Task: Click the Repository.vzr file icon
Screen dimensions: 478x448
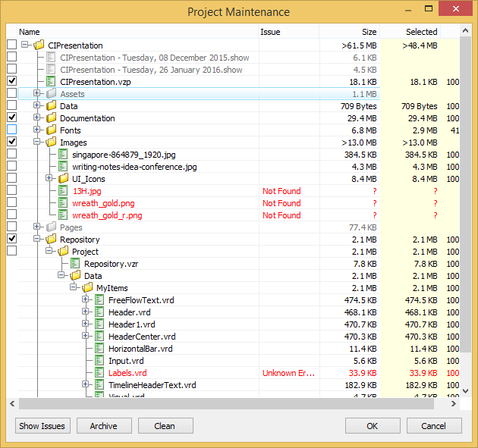Action: (x=76, y=264)
